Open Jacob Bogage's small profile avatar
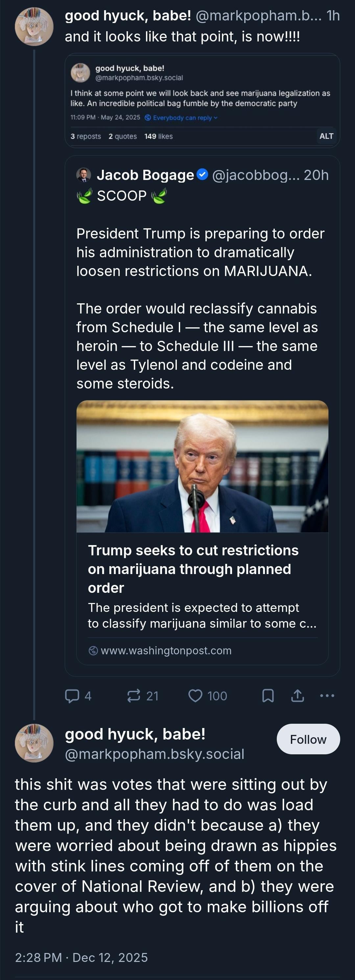This screenshot has height=980, width=355. point(83,175)
